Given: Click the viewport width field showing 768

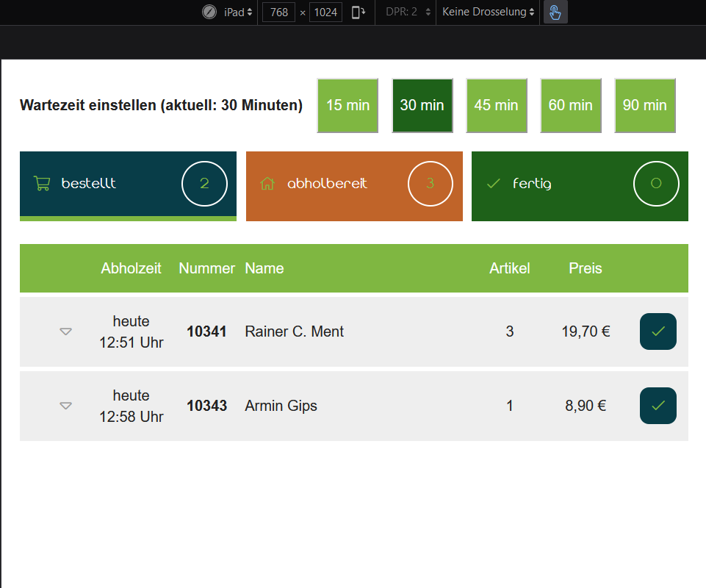Looking at the screenshot, I should [278, 12].
